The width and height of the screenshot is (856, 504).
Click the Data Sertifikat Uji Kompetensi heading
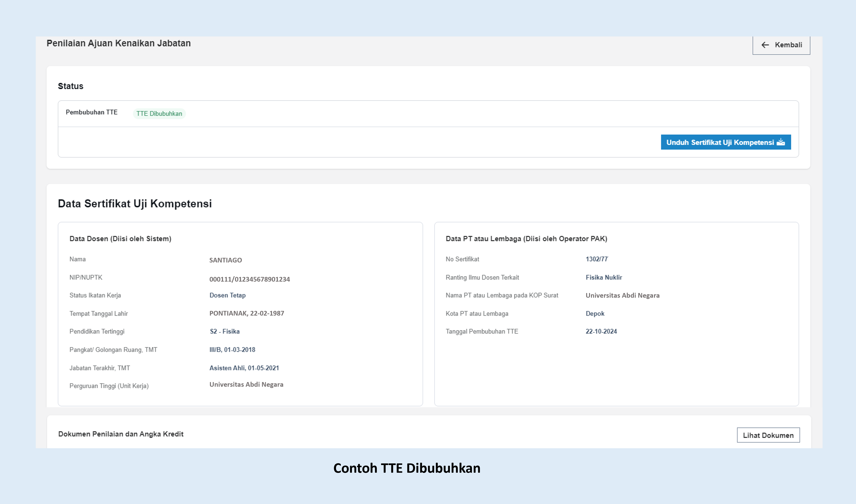(135, 203)
